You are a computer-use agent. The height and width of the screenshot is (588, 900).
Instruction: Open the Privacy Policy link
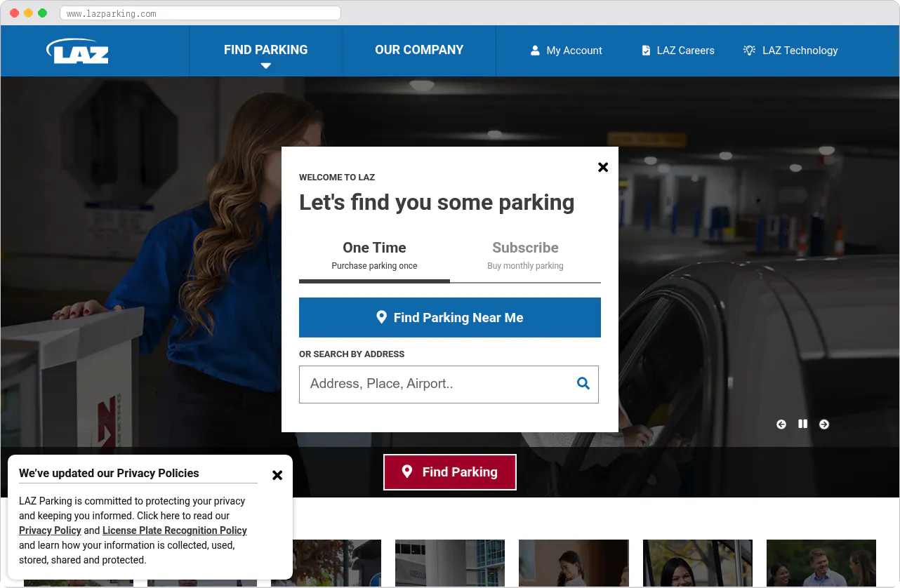click(50, 530)
